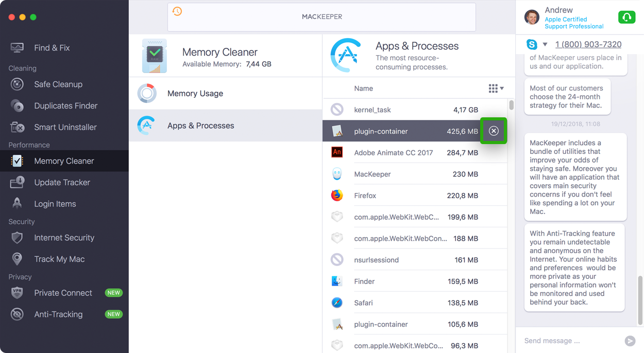This screenshot has width=644, height=353.
Task: Click the Available Memory 7,44 GB text
Action: [x=227, y=64]
